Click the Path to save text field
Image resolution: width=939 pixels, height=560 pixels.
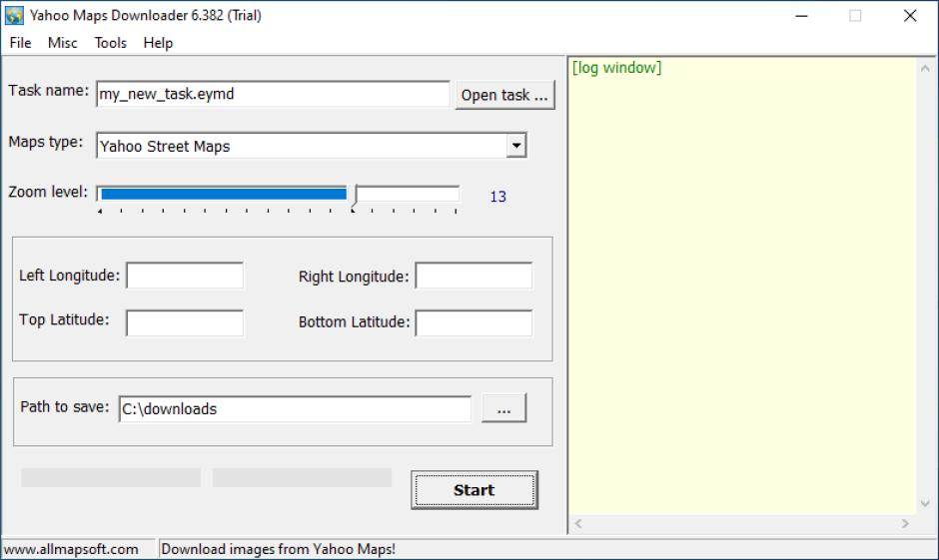tap(295, 408)
